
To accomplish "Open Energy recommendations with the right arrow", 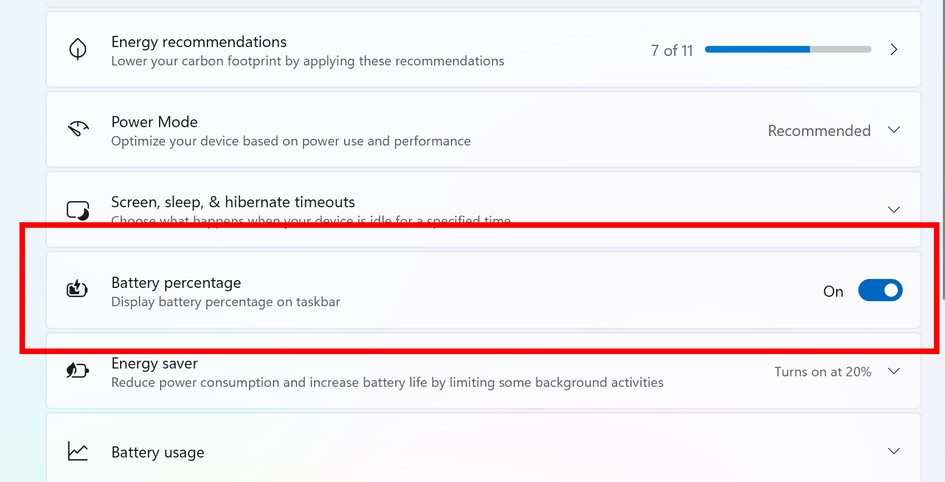I will pos(894,49).
